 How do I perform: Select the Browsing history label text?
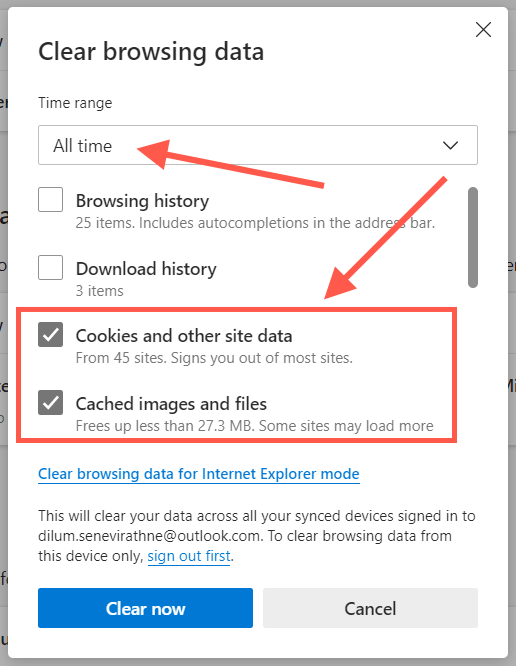142,200
